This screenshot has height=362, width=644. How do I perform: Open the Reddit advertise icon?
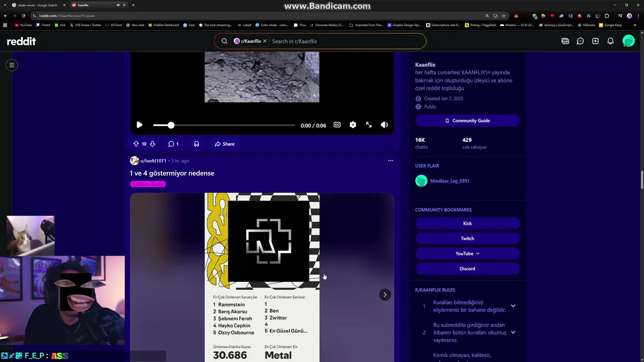(565, 41)
